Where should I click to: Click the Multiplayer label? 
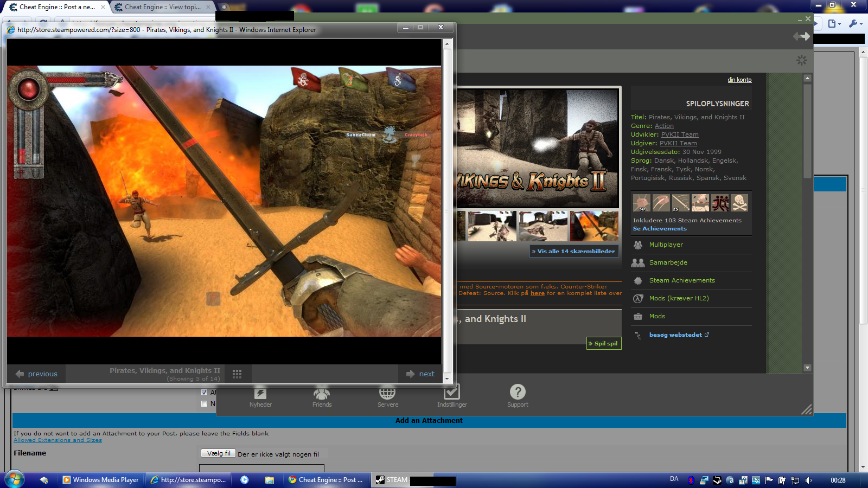click(x=666, y=245)
